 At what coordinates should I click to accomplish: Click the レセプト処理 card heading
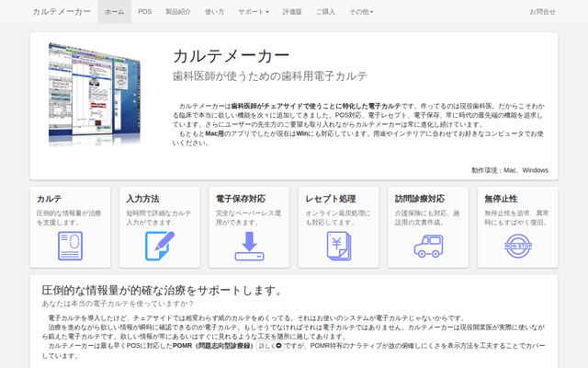[331, 199]
